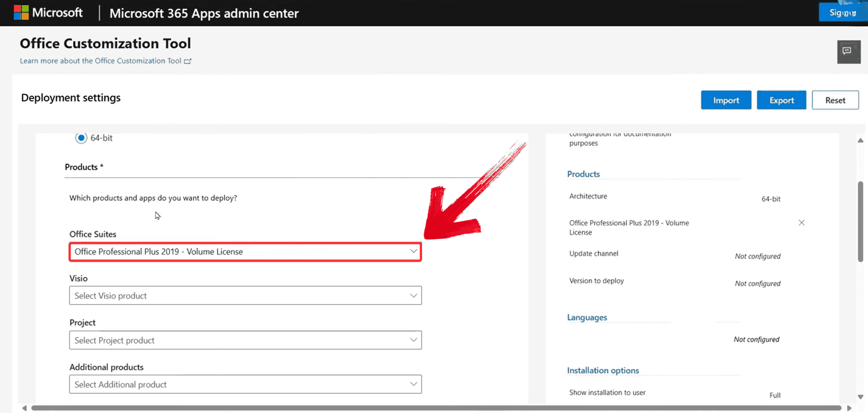Viewport: 868px width, 413px height.
Task: Click the scroll right arrow
Action: (x=849, y=408)
